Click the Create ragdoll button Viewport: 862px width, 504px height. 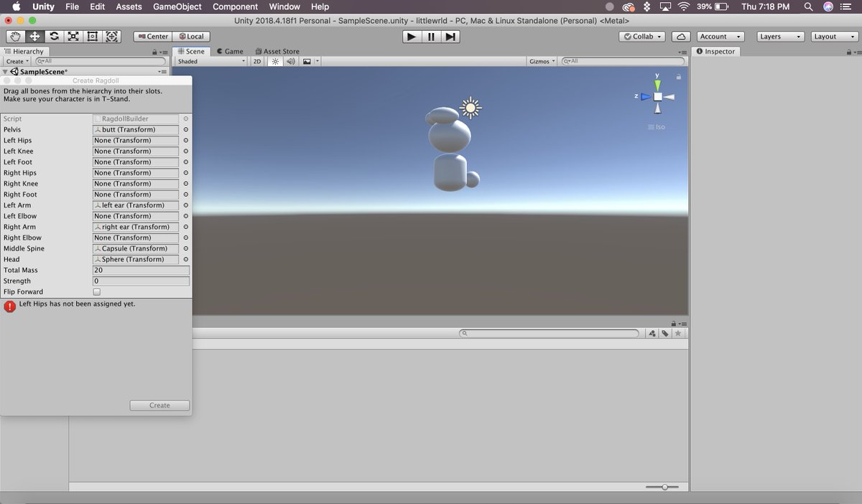[159, 406]
